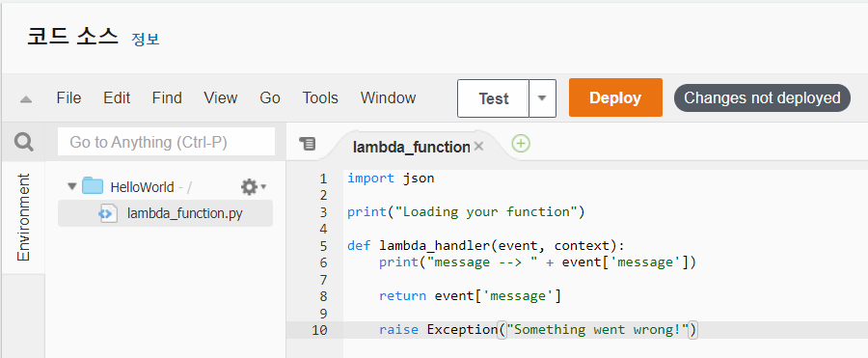Open the tab list icon beside lambda_function tab

click(x=308, y=144)
